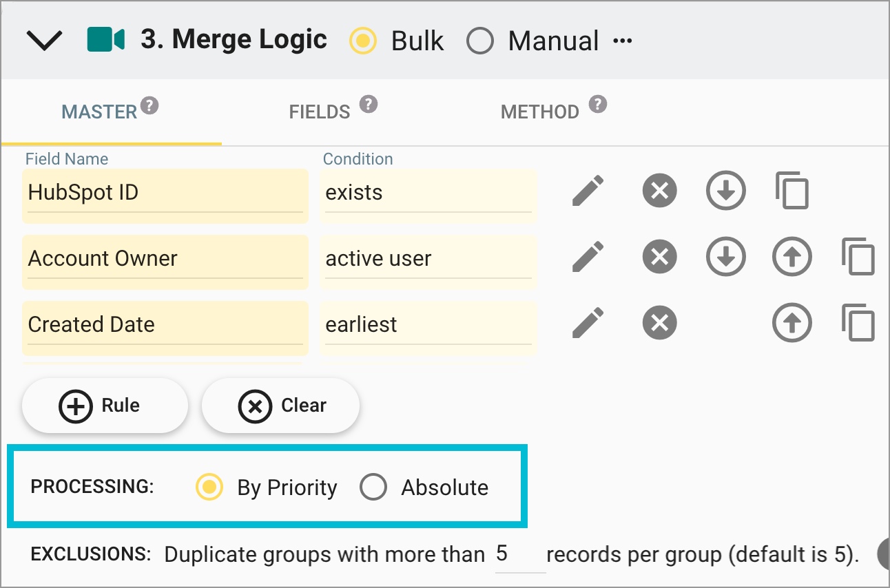
Task: Play the Merge Logic tutorial video
Action: 107,39
